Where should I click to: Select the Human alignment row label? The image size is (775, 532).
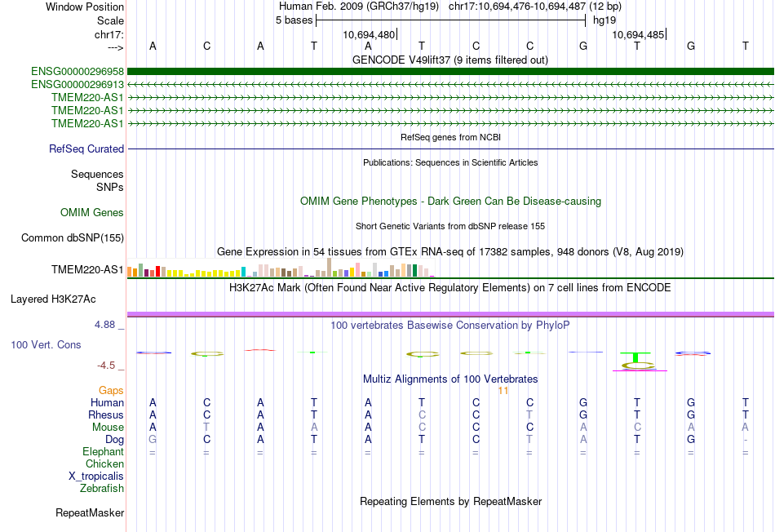point(107,403)
